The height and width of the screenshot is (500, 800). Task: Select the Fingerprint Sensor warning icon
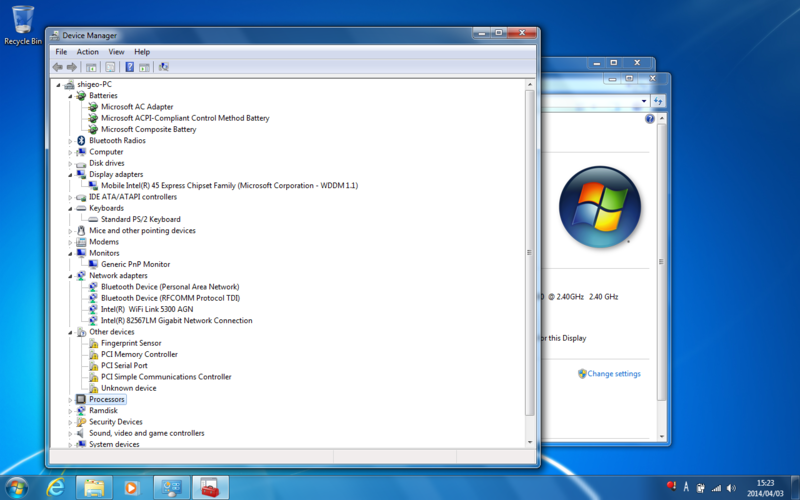point(93,343)
